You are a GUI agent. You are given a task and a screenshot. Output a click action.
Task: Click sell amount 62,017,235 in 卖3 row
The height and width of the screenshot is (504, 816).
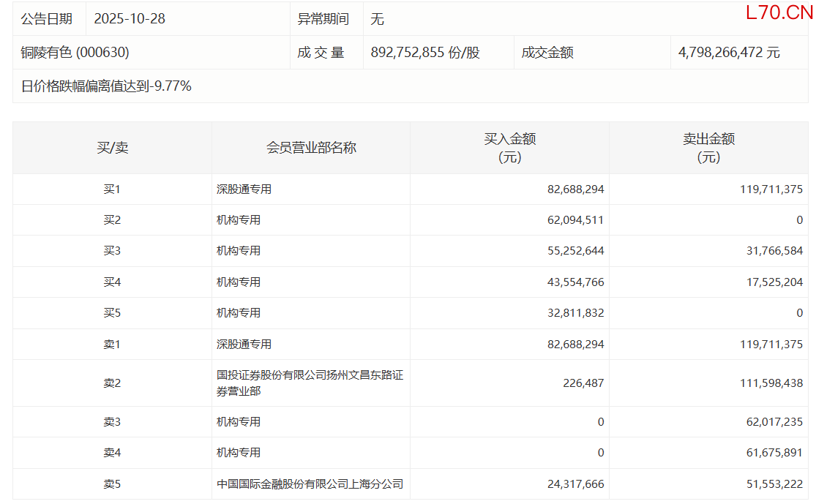(x=773, y=422)
